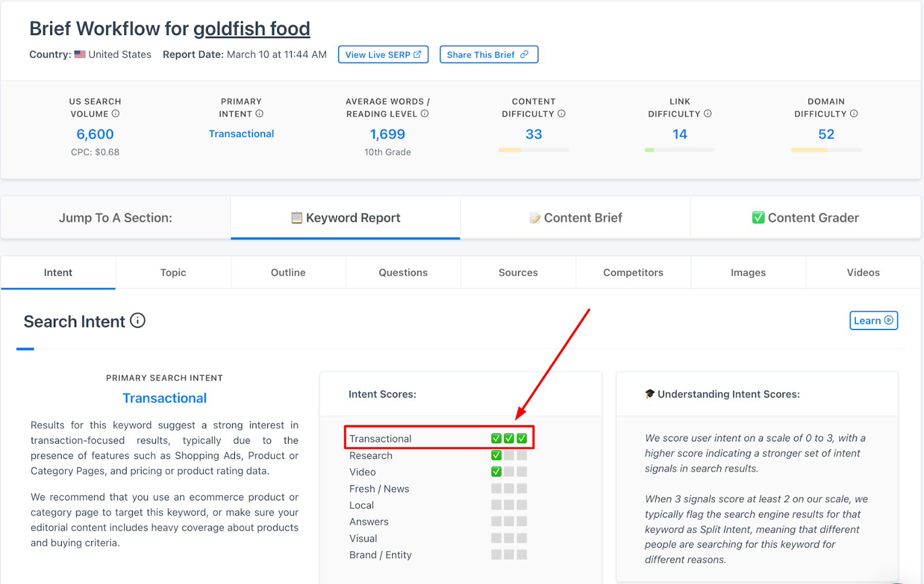Click green checkmark in Video row
The image size is (924, 584).
tap(496, 471)
